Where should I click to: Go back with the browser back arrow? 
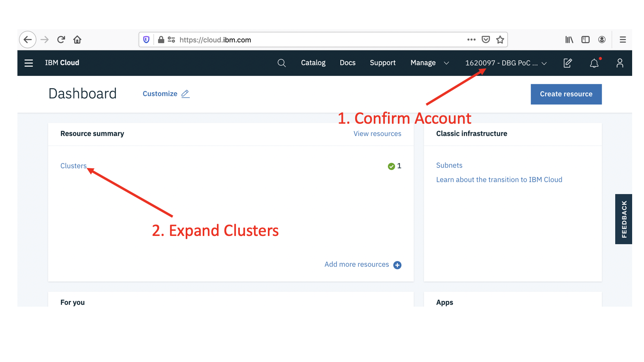[28, 40]
